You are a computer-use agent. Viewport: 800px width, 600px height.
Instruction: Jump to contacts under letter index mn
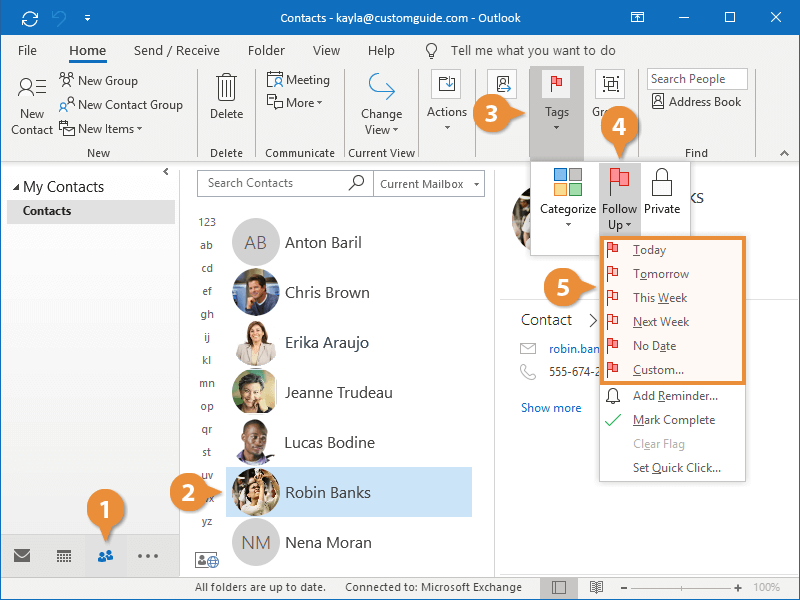point(207,383)
